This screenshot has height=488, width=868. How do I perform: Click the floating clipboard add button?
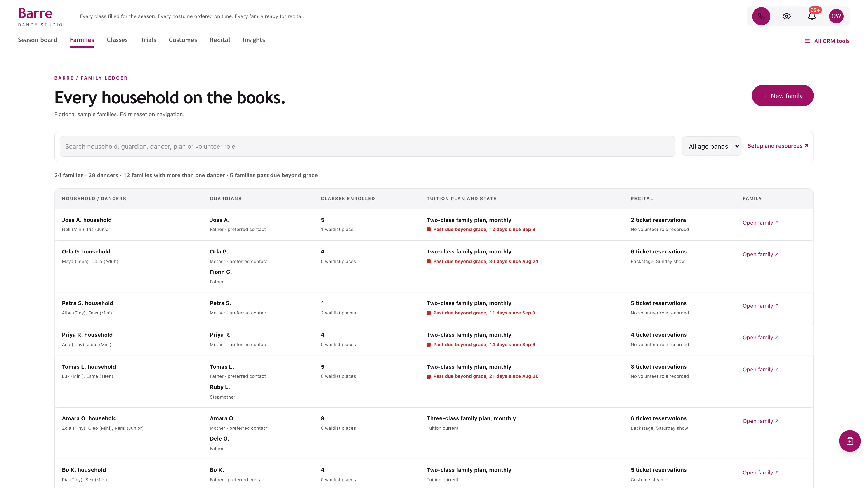click(x=849, y=441)
